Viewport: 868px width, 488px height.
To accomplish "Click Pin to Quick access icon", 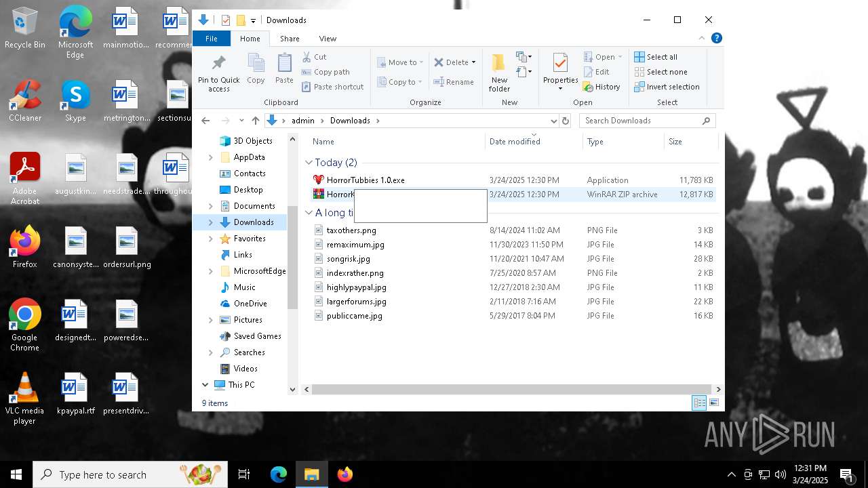I will tap(218, 73).
